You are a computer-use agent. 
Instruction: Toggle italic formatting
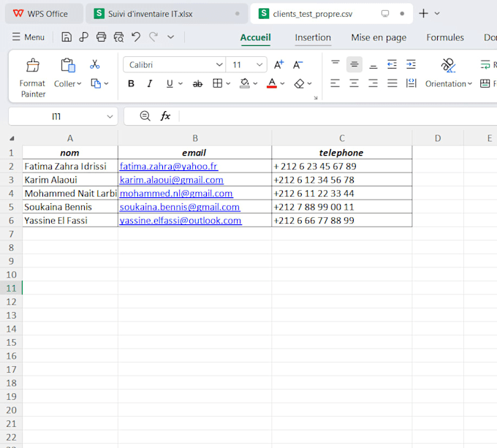pos(150,83)
